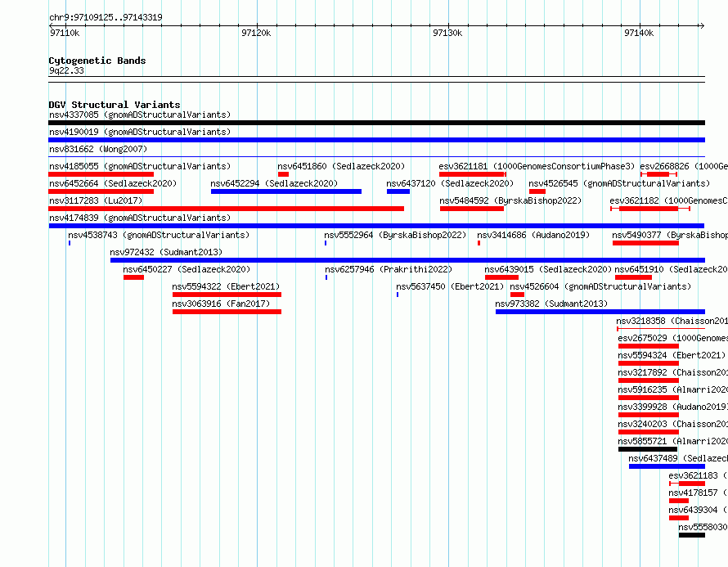This screenshot has height=567, width=728.
Task: Open the nsv6450227 (Sedlazeck2020) label
Action: tap(186, 269)
